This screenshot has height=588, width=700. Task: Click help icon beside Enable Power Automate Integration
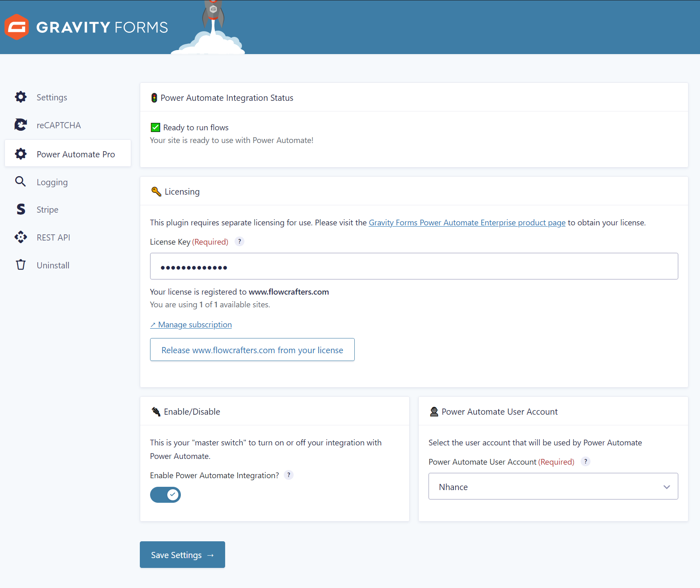(289, 475)
